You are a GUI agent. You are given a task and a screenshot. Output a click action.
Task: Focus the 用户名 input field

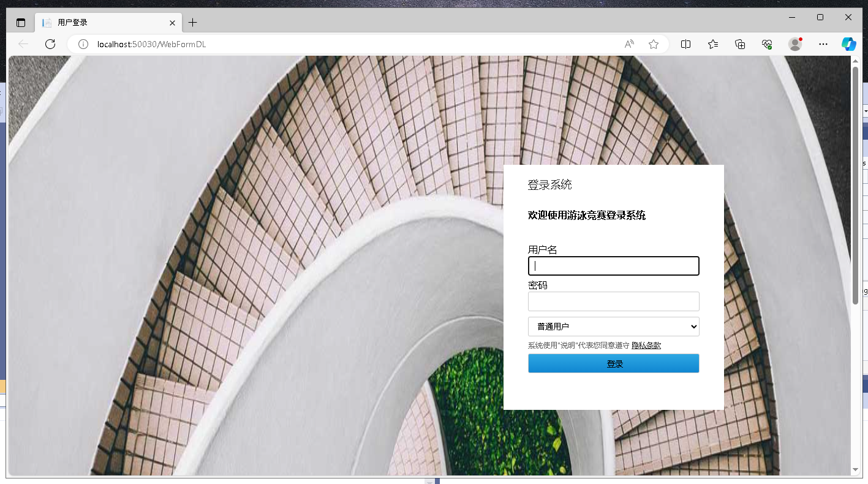pyautogui.click(x=613, y=266)
